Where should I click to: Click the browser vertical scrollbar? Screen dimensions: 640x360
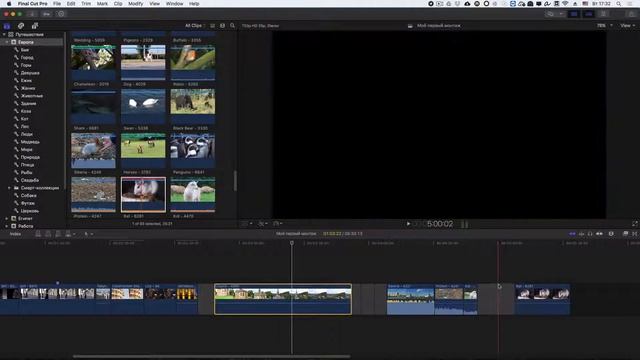pos(235,180)
